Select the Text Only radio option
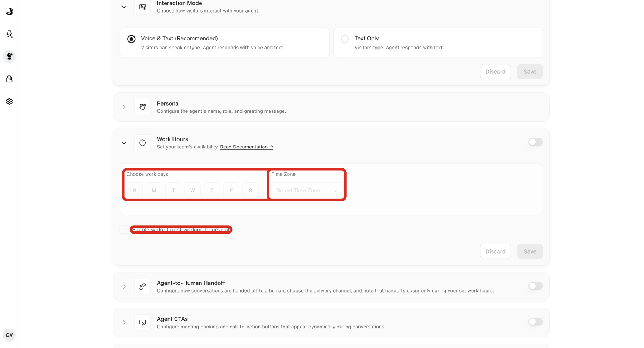The image size is (644, 348). point(345,39)
